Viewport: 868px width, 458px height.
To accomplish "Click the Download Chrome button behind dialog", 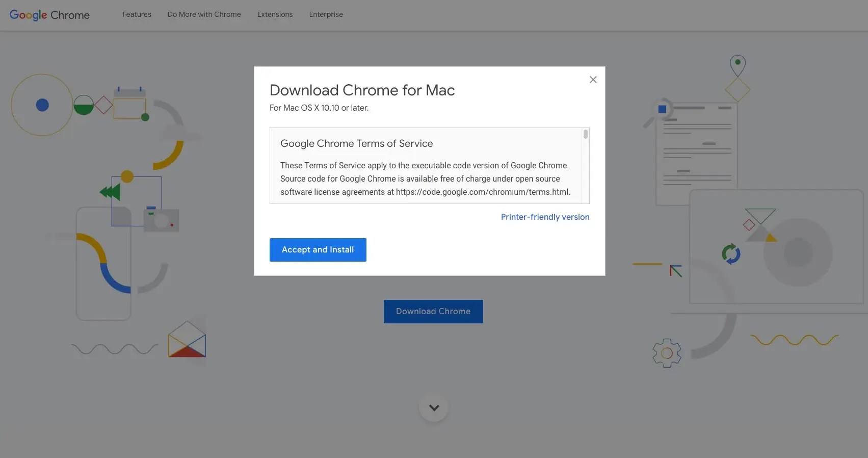I will (433, 312).
